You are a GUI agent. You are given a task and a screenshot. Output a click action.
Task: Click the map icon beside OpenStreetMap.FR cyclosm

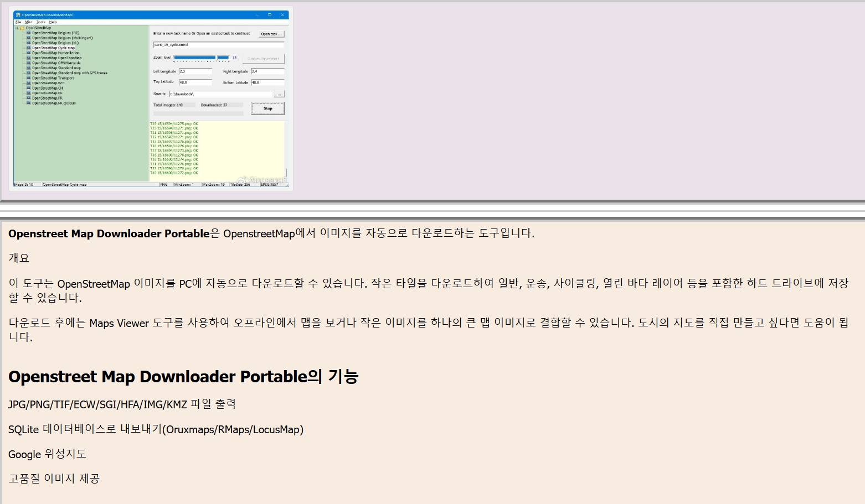29,103
